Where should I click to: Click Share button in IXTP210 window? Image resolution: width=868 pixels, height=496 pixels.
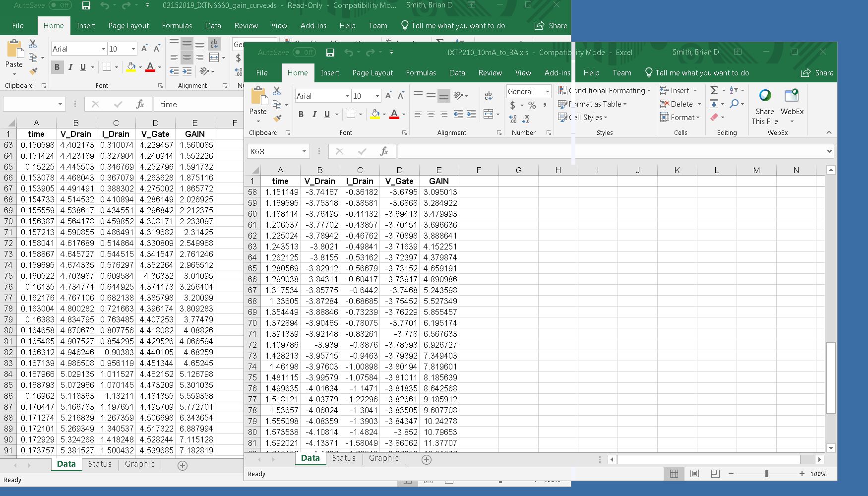pyautogui.click(x=817, y=72)
